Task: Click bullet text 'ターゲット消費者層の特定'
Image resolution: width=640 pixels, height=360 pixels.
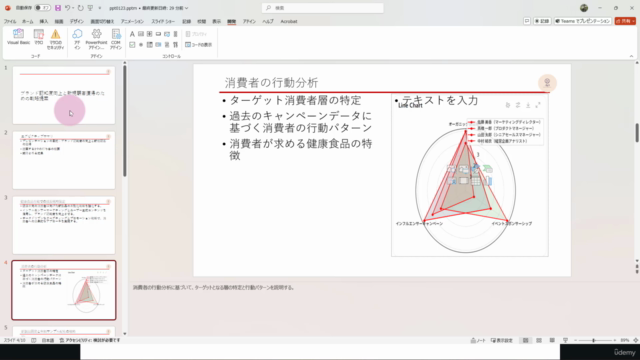Action: click(296, 100)
